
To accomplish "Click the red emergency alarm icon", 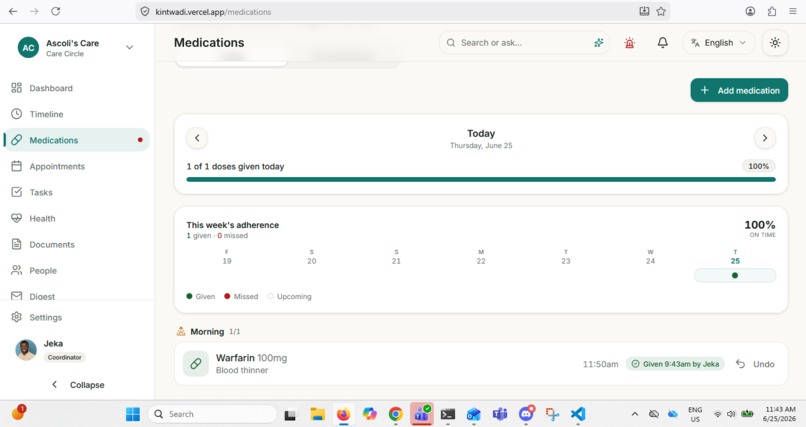I will tap(629, 43).
